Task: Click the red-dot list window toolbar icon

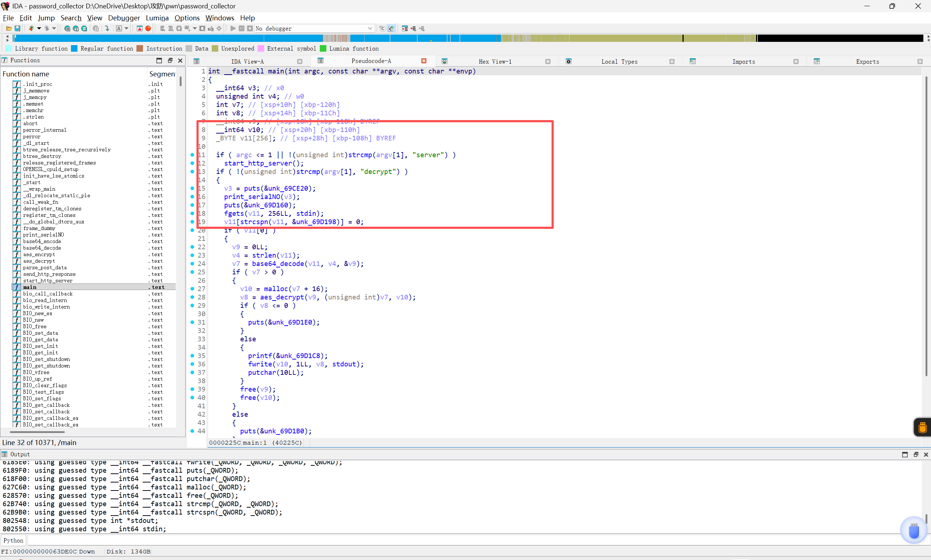Action: tap(405, 28)
